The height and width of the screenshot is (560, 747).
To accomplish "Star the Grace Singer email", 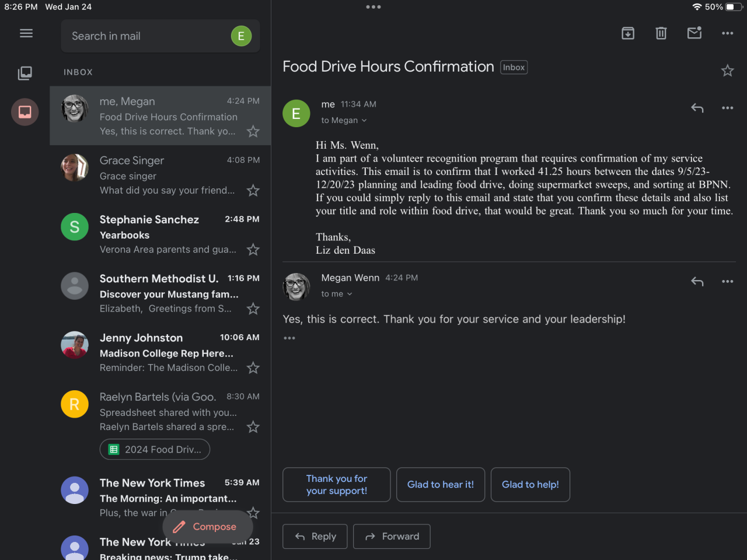I will coord(253,191).
